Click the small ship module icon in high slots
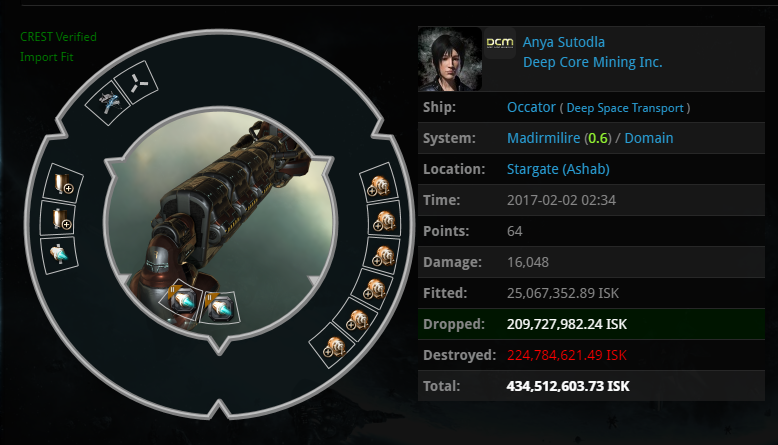The width and height of the screenshot is (778, 445). [108, 103]
